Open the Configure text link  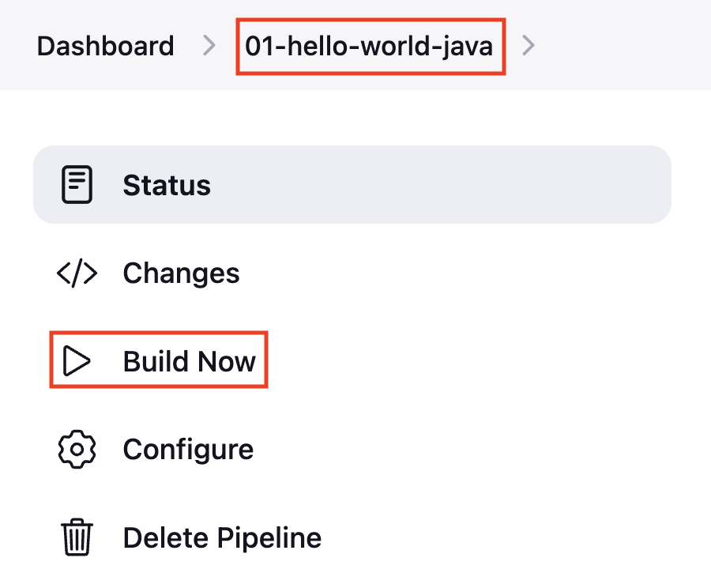(x=188, y=450)
